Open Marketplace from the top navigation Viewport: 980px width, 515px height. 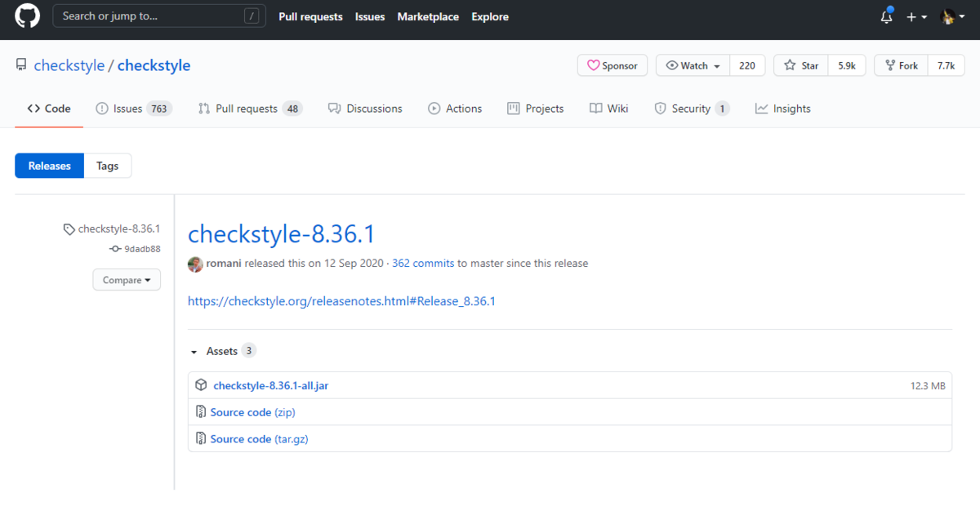[x=428, y=16]
